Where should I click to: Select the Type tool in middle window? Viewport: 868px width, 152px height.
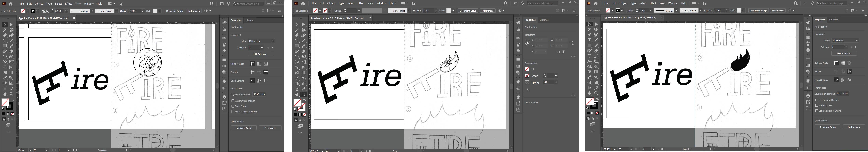(297, 40)
